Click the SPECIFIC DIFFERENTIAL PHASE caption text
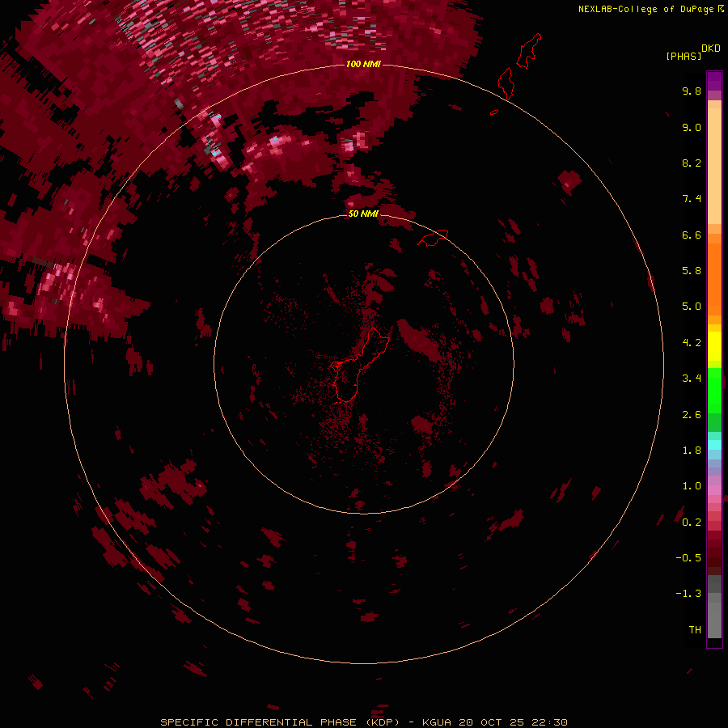This screenshot has width=728, height=728. click(259, 722)
